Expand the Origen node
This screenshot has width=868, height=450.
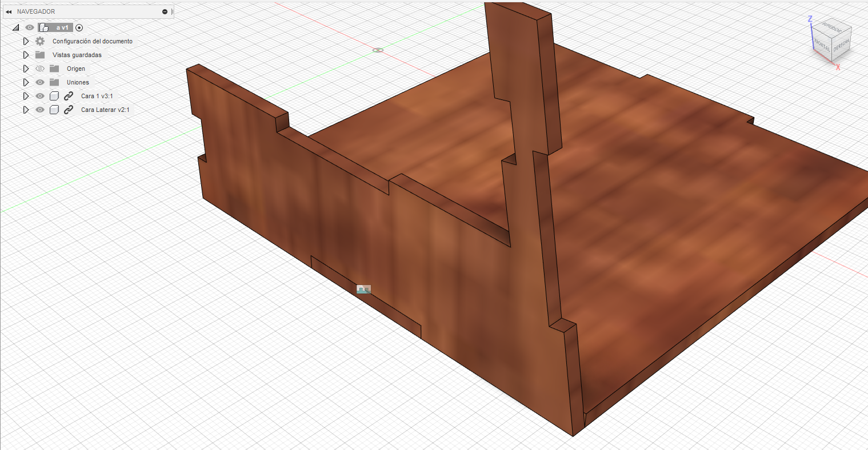pyautogui.click(x=26, y=69)
